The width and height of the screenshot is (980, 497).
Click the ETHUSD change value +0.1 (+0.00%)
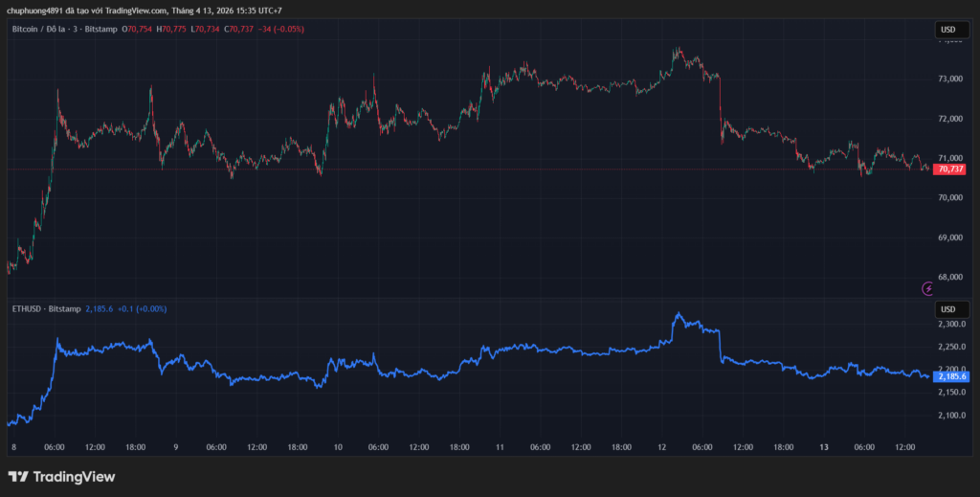pyautogui.click(x=140, y=309)
